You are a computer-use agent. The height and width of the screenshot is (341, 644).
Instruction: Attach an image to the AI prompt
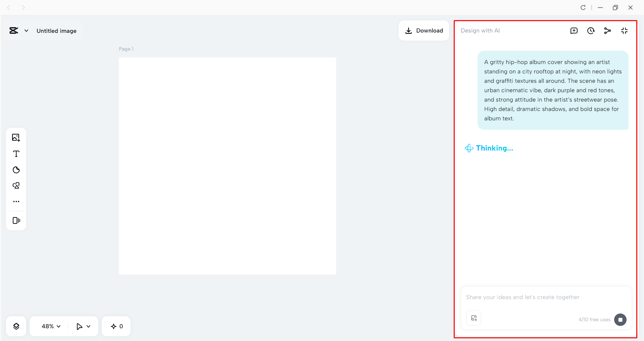pos(474,318)
